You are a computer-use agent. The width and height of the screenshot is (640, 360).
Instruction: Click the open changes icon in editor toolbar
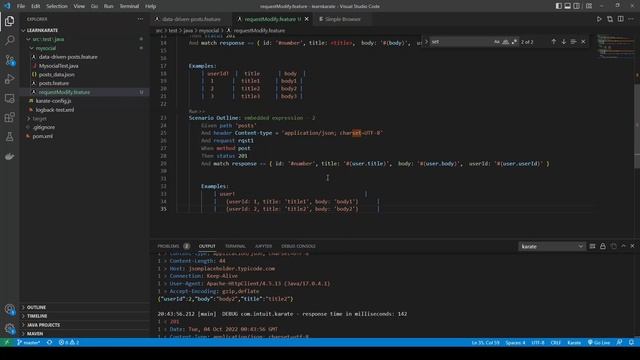tap(610, 19)
